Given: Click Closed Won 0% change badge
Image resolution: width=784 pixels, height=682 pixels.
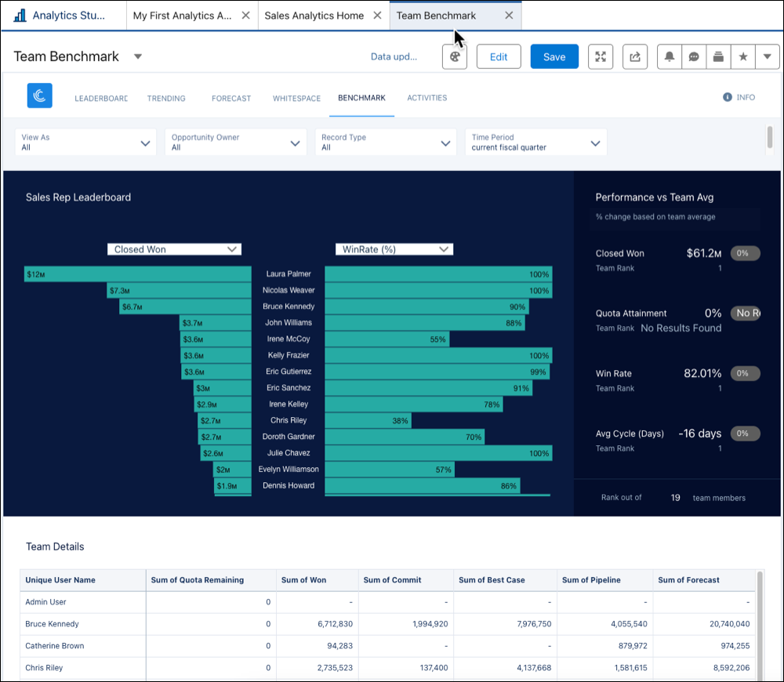Looking at the screenshot, I should 745,253.
